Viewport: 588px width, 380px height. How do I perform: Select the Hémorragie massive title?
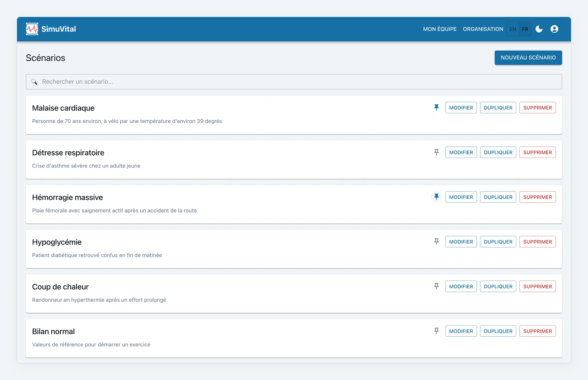[67, 198]
